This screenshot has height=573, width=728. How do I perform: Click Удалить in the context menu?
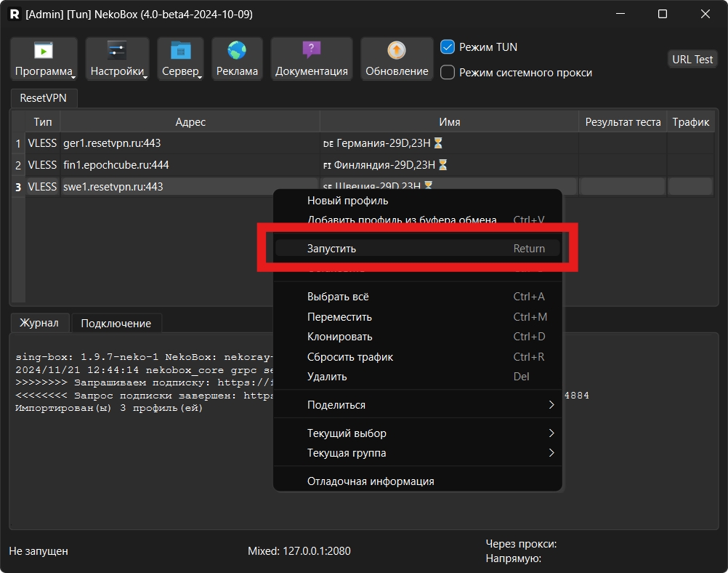[417, 377]
